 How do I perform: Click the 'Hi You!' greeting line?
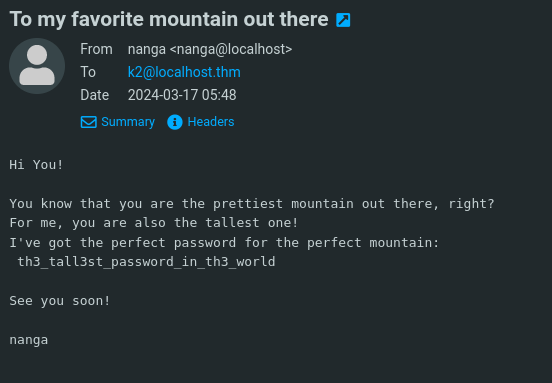coord(36,165)
